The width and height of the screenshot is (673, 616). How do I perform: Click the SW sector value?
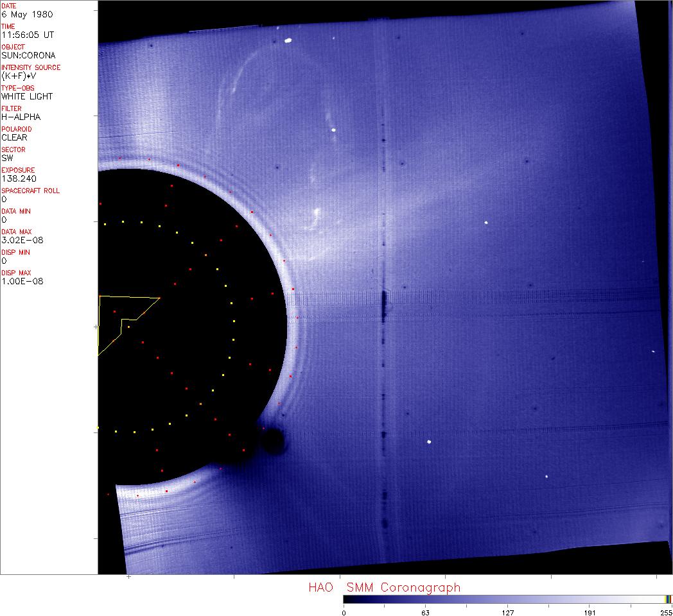coord(7,158)
